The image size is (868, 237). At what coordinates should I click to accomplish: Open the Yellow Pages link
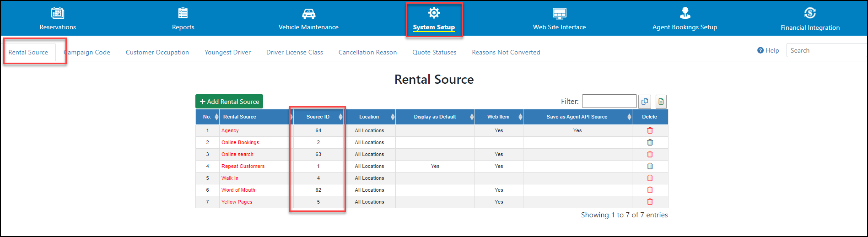(237, 202)
